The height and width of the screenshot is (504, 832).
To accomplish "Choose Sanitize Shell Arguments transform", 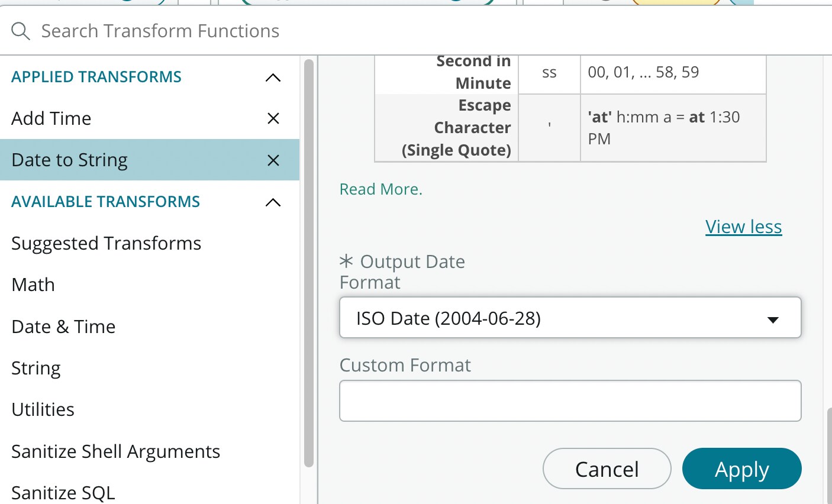I will [x=116, y=451].
